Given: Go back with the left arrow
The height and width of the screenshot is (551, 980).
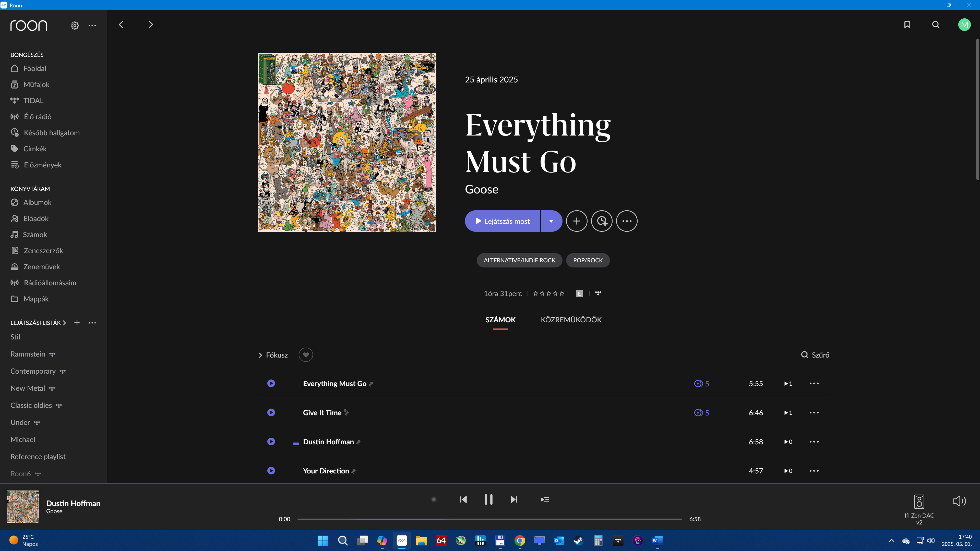Looking at the screenshot, I should pos(121,25).
